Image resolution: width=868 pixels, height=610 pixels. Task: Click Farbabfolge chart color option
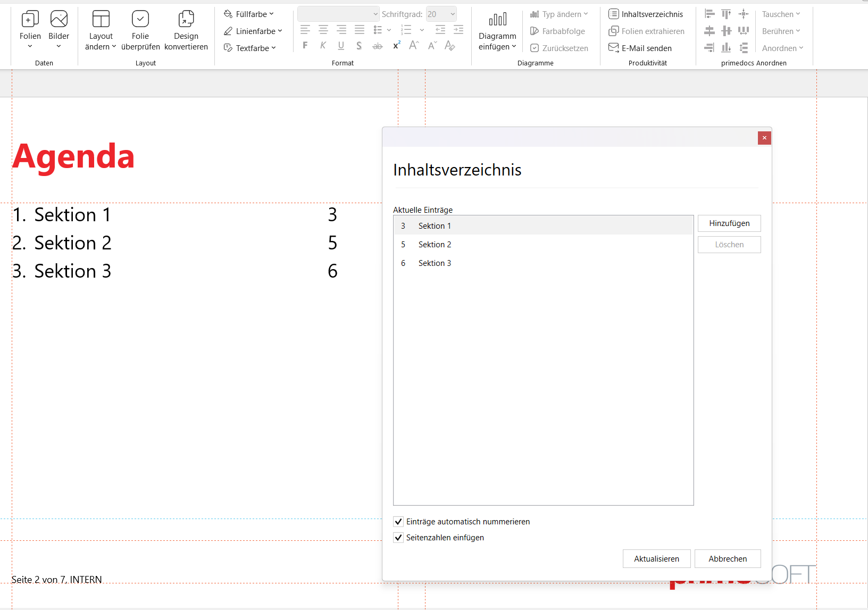point(557,31)
